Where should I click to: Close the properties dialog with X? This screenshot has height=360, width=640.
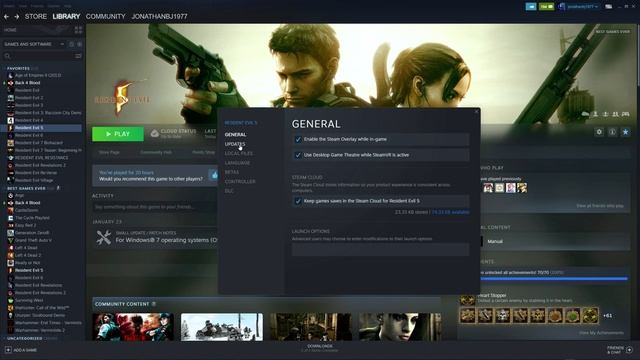click(x=476, y=111)
